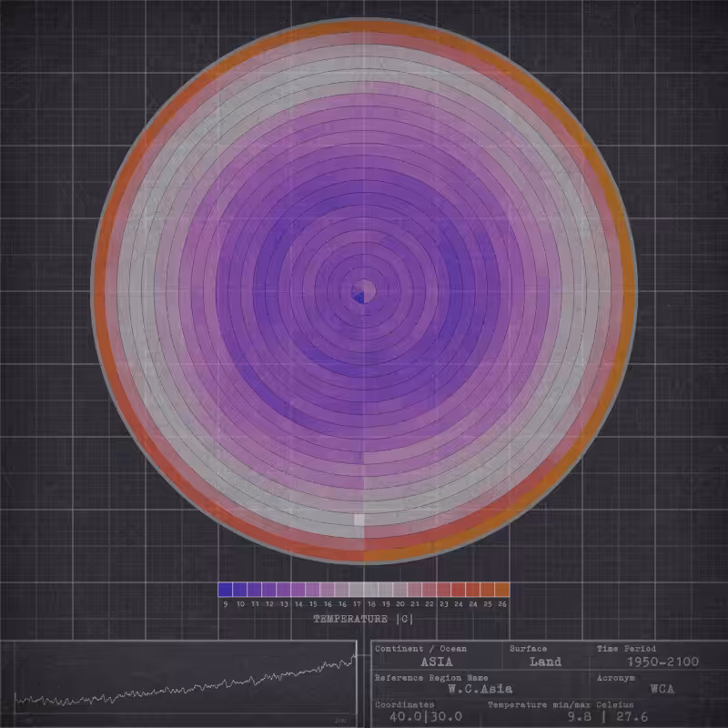Click the 'W.C.Asia' reference region name
Viewport: 728px width, 728px height.
480,689
